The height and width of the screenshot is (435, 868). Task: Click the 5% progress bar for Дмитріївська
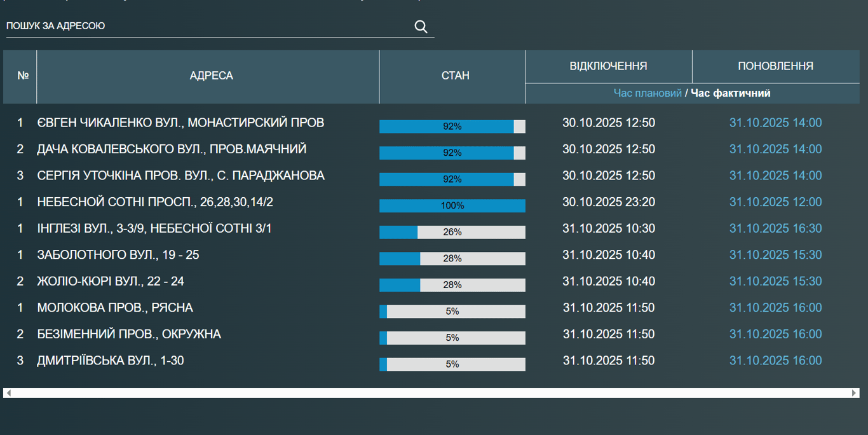452,364
